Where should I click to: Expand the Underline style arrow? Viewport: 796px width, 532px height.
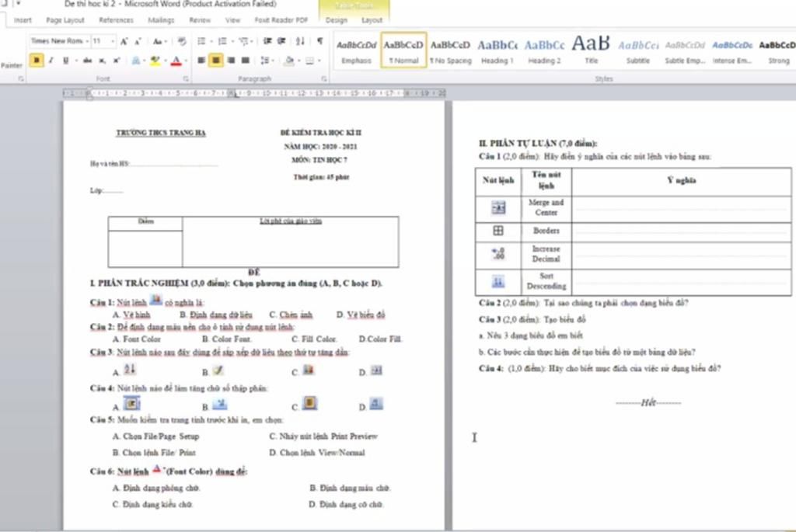[76, 61]
